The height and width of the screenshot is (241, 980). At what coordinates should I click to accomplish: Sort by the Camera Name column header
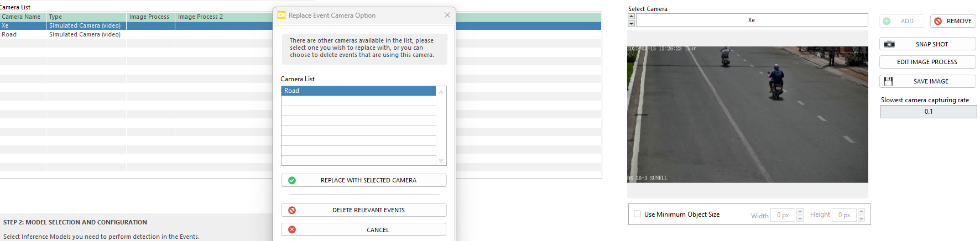coord(22,17)
